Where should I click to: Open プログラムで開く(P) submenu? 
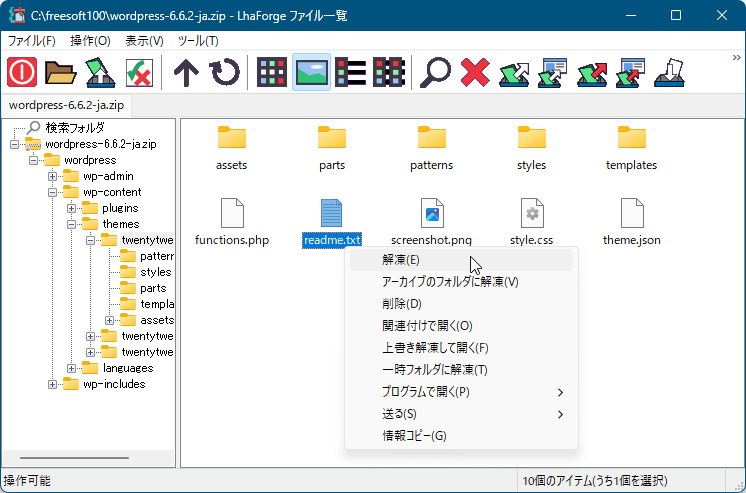click(461, 392)
